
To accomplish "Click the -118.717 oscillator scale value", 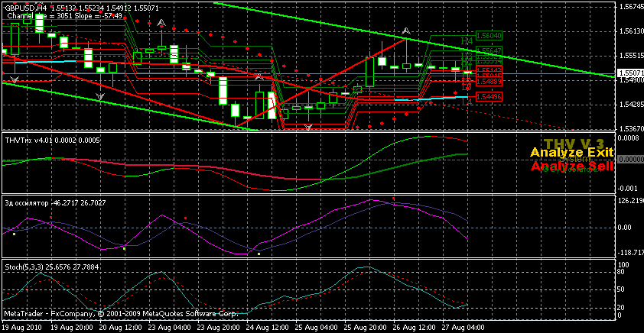I will click(x=632, y=251).
